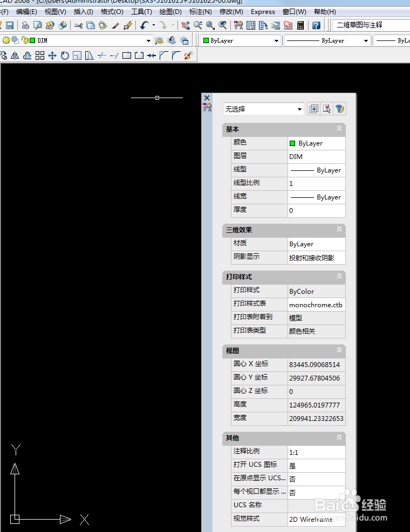Image resolution: width=410 pixels, height=532 pixels.
Task: Select the Match Properties brush icon
Action: pyautogui.click(x=115, y=25)
